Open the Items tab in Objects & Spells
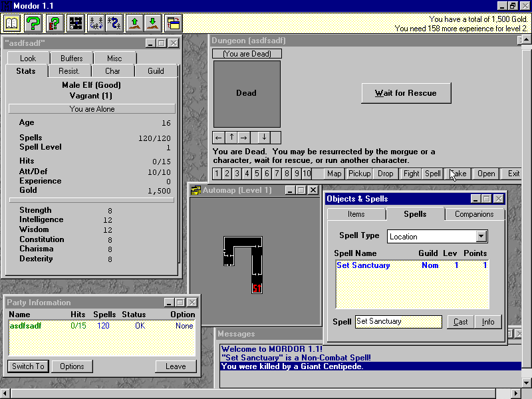532x399 pixels. (356, 214)
